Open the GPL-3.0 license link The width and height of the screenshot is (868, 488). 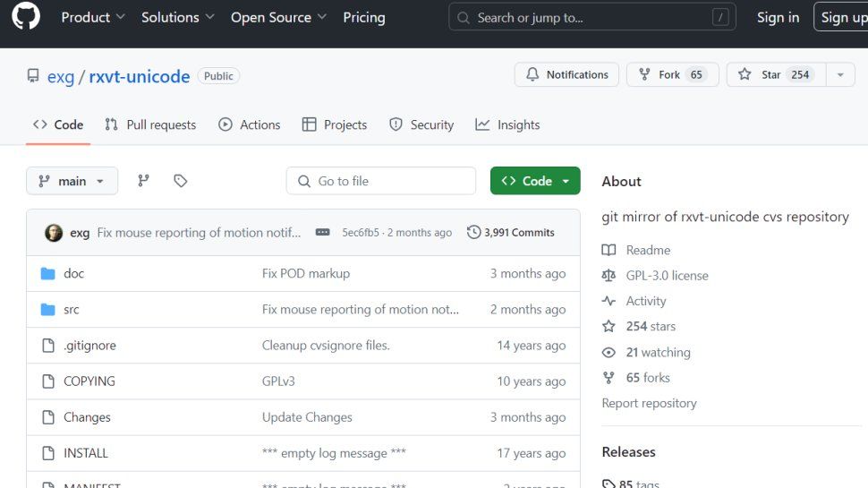click(667, 276)
